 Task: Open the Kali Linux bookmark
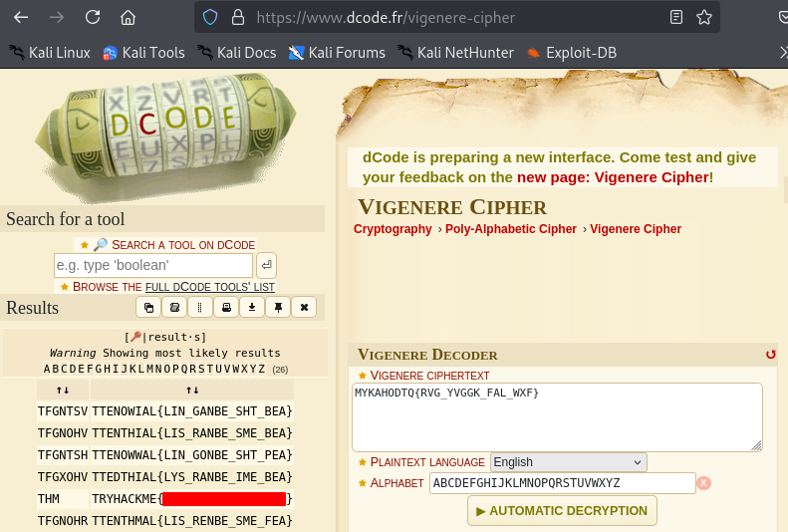(x=49, y=53)
